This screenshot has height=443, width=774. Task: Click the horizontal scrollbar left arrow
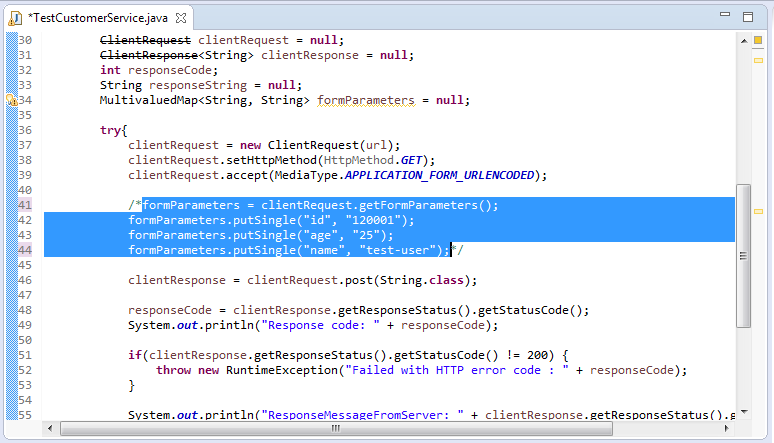(50, 428)
